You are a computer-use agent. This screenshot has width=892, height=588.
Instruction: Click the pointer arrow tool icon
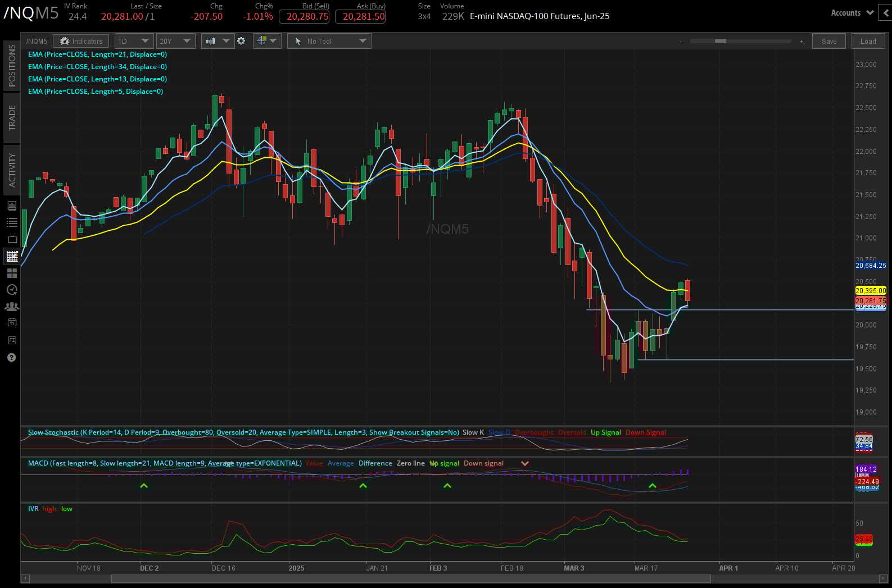[298, 41]
